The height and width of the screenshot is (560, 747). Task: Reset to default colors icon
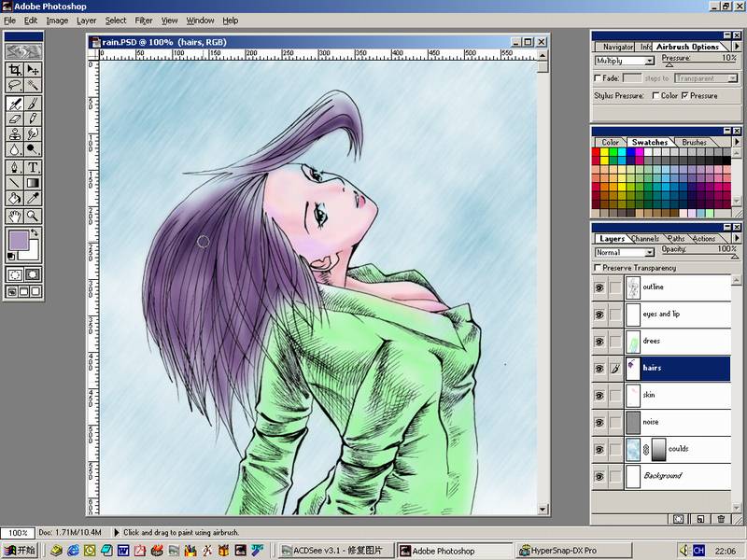[11, 256]
